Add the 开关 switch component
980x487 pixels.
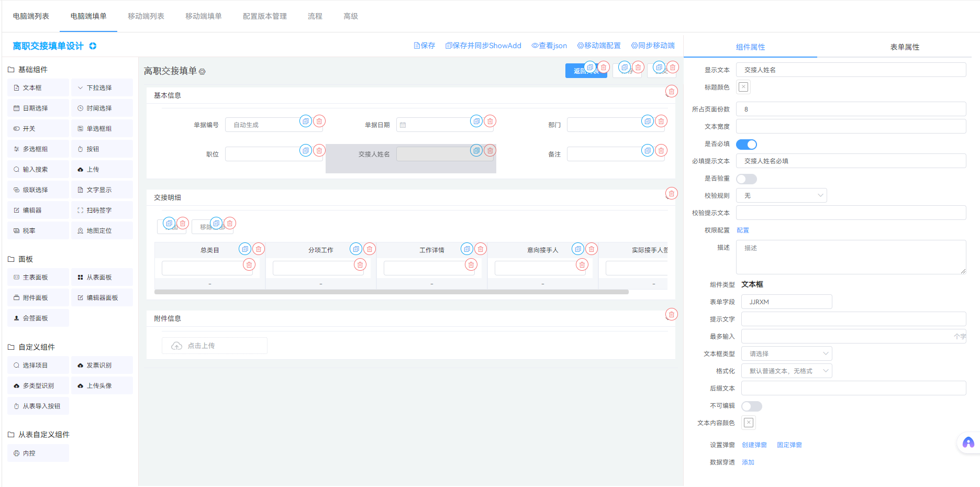[x=38, y=128]
